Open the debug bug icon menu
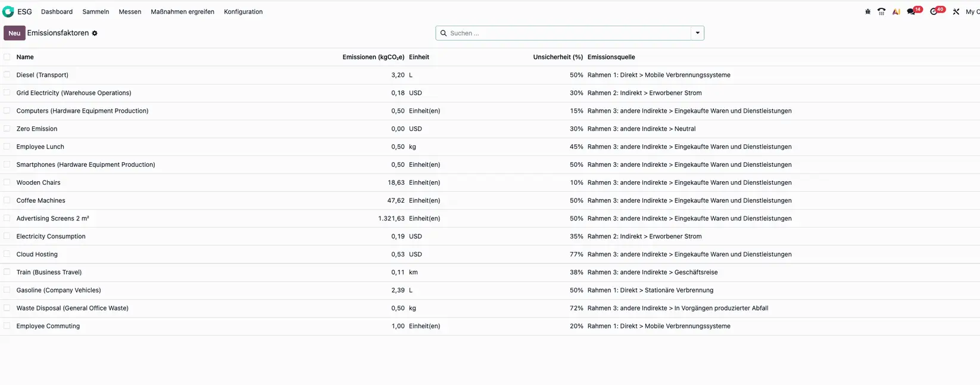The height and width of the screenshot is (385, 980). 867,12
